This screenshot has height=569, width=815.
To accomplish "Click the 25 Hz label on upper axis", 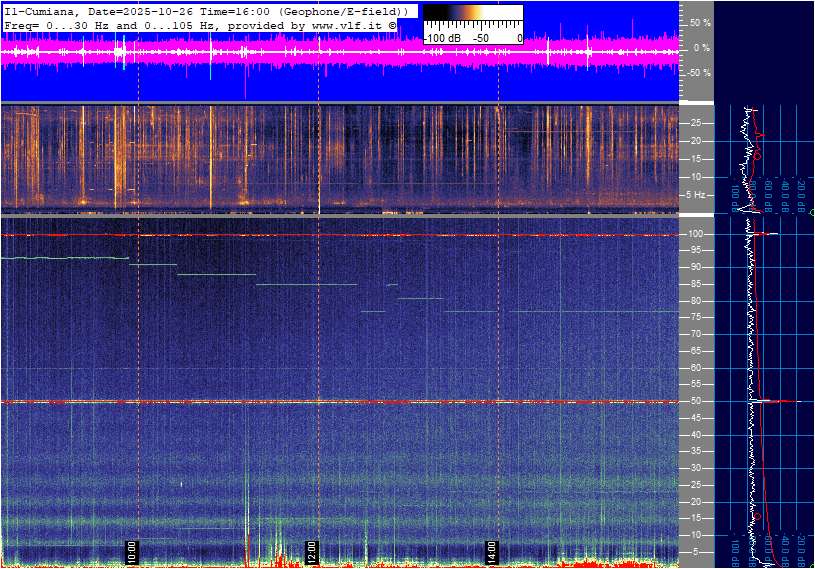I will pos(697,123).
